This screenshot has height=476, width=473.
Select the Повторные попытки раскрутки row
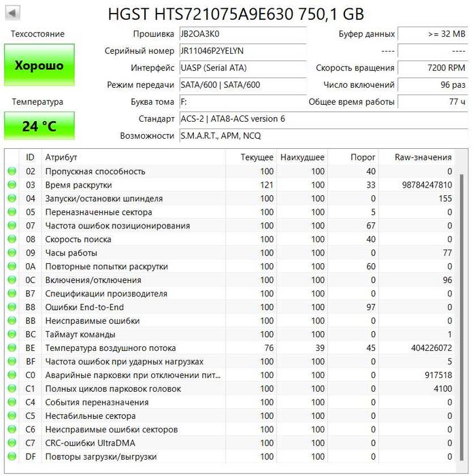pyautogui.click(x=230, y=267)
